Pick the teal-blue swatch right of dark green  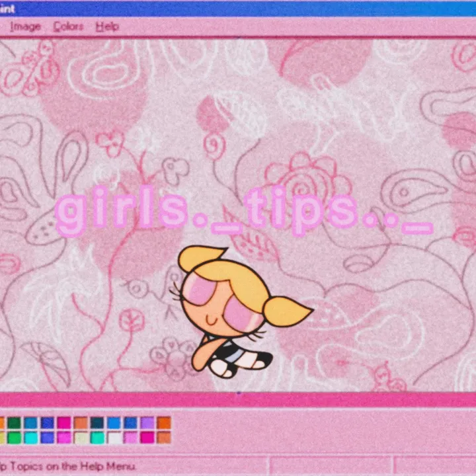[x=31, y=423]
